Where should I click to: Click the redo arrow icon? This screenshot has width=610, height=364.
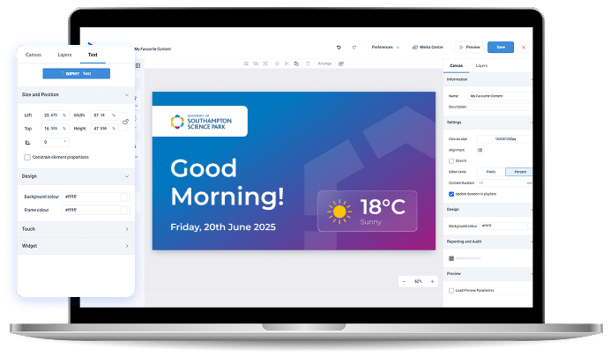tap(354, 47)
